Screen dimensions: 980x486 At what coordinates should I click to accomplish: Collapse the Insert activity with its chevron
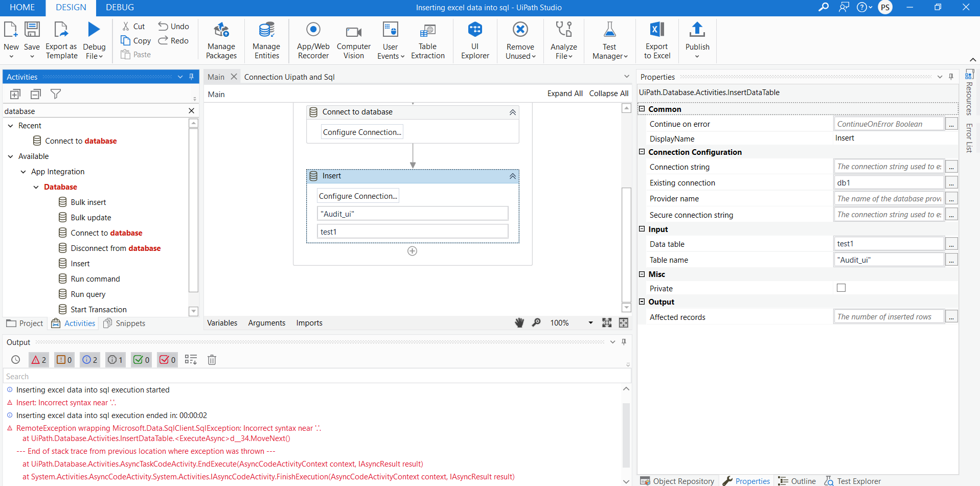click(x=512, y=176)
